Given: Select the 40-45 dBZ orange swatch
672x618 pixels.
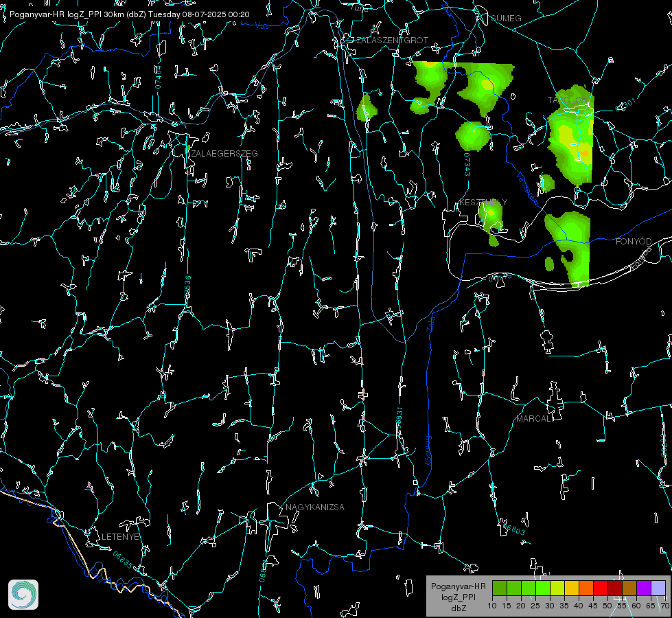Looking at the screenshot, I should [586, 588].
